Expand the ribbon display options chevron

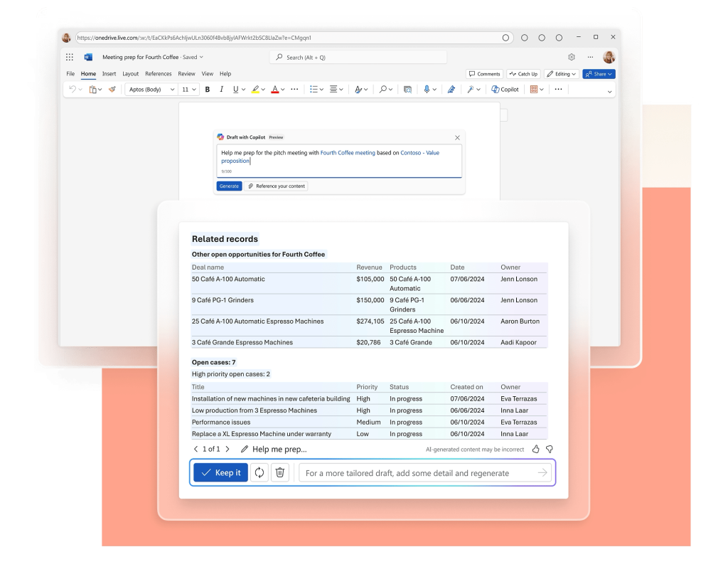pyautogui.click(x=609, y=92)
